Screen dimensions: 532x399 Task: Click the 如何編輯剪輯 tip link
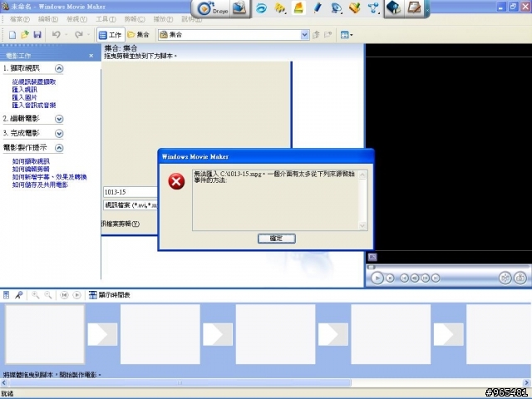[x=31, y=170]
